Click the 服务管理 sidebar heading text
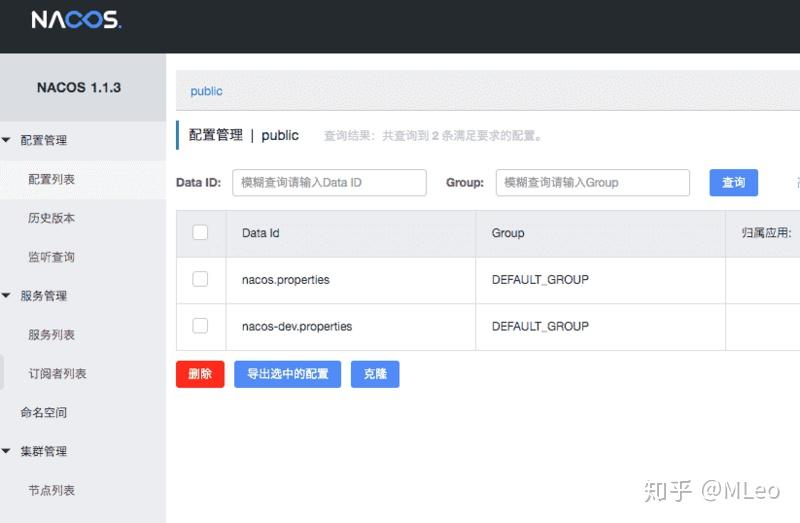Image resolution: width=800 pixels, height=523 pixels. [44, 296]
